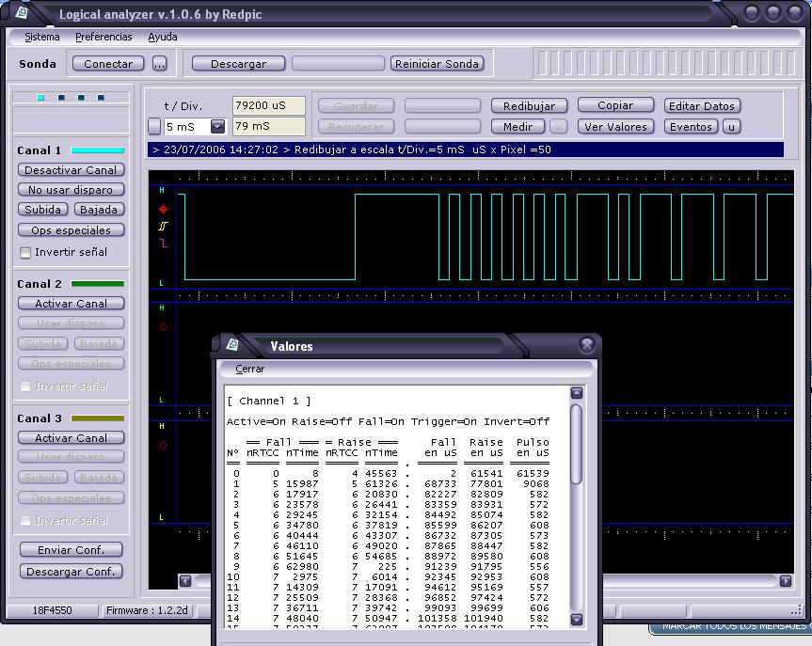Click Pulso value 9068 in row 1

click(x=536, y=484)
